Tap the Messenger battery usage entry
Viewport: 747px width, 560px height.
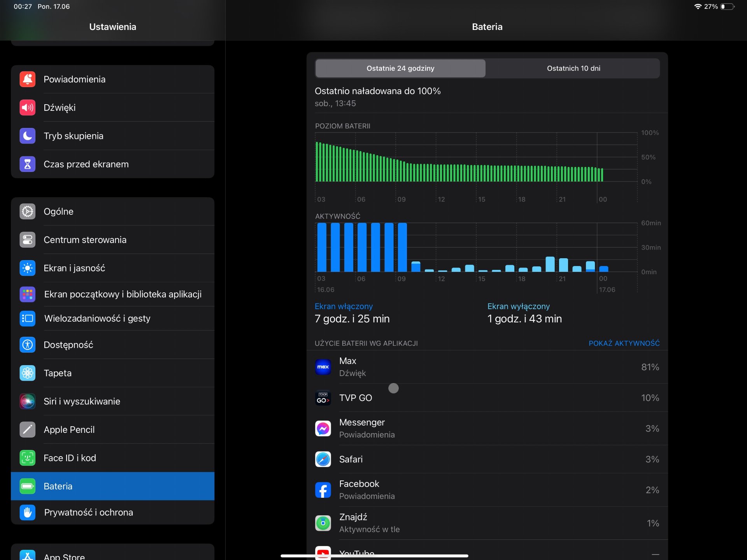click(487, 429)
